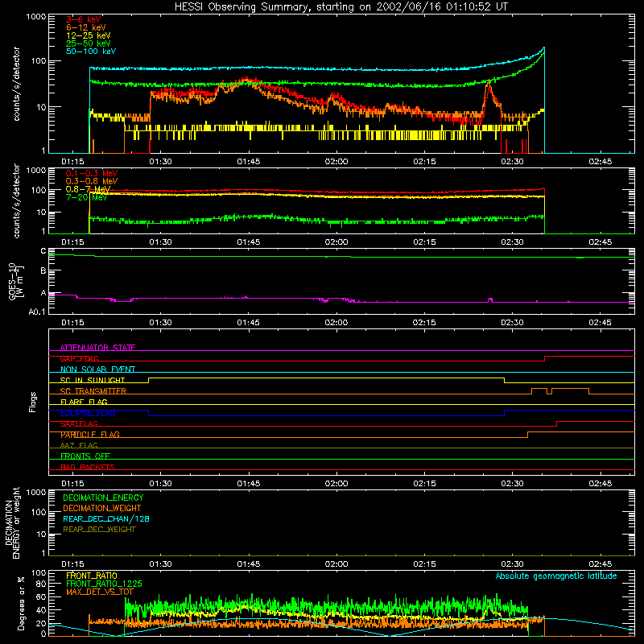Pick the PARTICLE_FLAG label

(90, 435)
